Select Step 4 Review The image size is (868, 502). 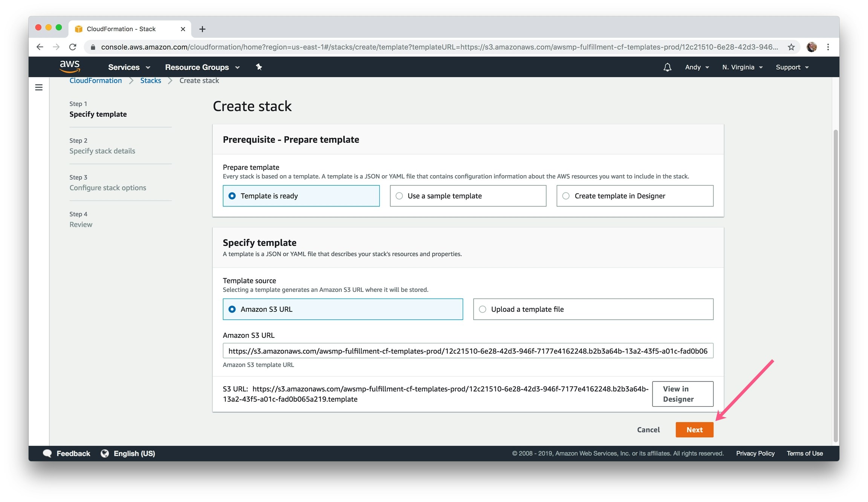point(81,220)
